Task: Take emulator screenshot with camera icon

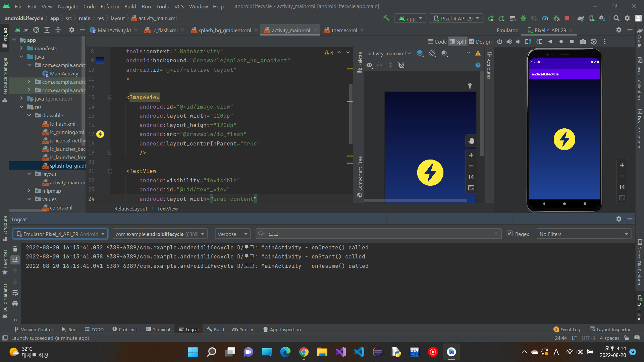Action: (583, 42)
